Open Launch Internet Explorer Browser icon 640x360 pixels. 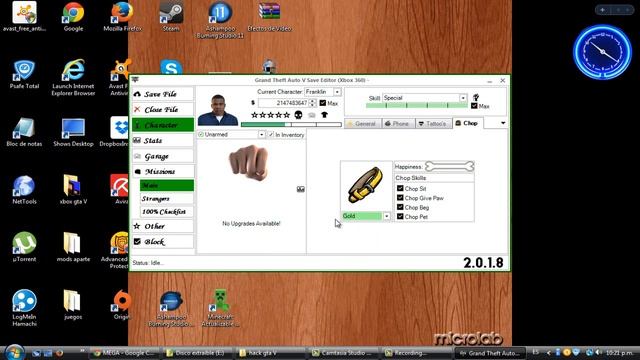coord(73,78)
